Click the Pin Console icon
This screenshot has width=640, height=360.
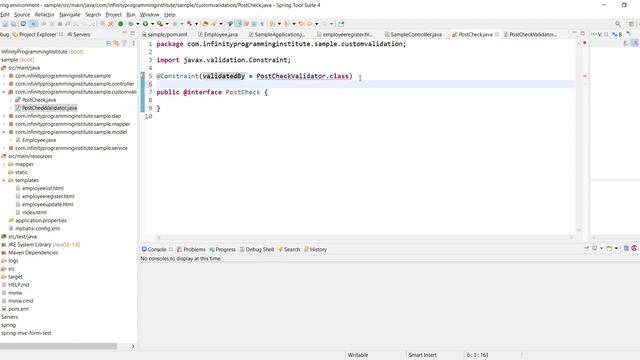click(x=587, y=248)
